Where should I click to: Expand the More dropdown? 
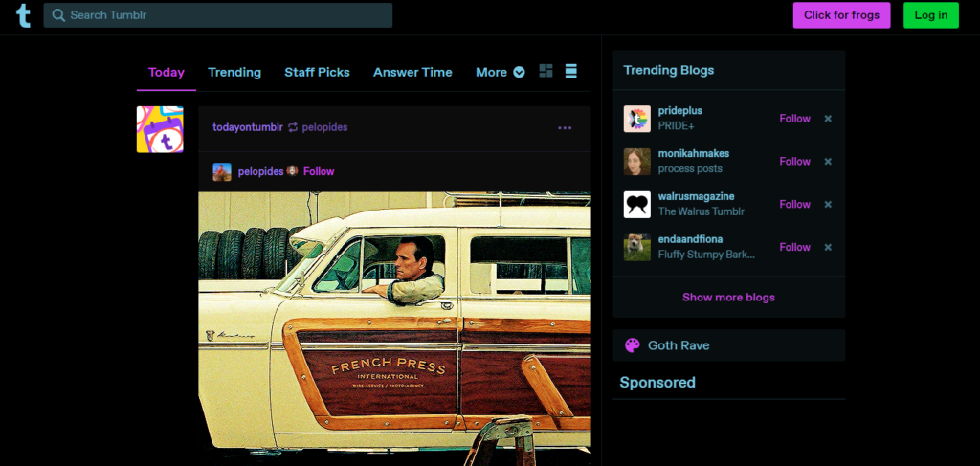(x=500, y=72)
